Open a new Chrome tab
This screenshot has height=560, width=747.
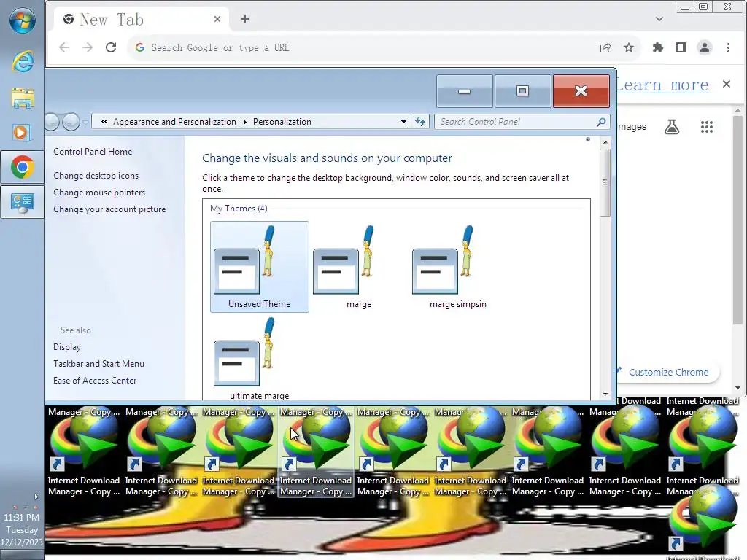pos(245,19)
